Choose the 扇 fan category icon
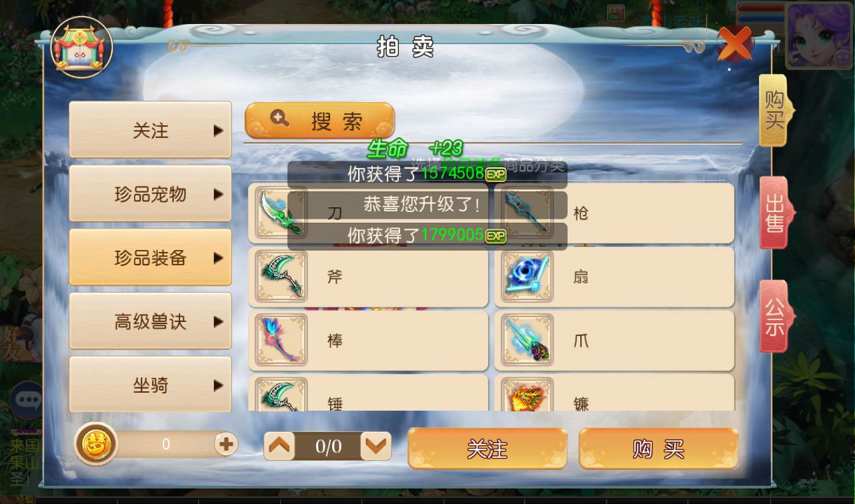Screen dimensions: 855x504 tap(527, 276)
